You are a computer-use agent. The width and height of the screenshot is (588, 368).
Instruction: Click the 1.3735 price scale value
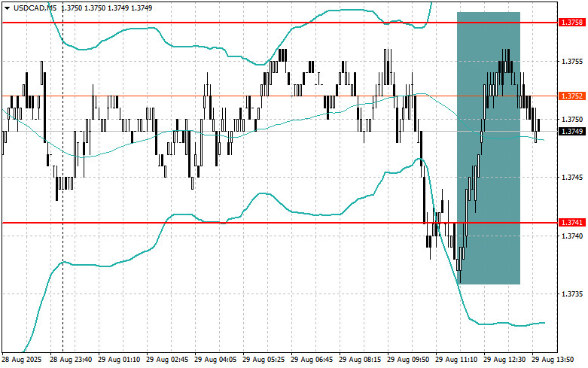tap(572, 293)
